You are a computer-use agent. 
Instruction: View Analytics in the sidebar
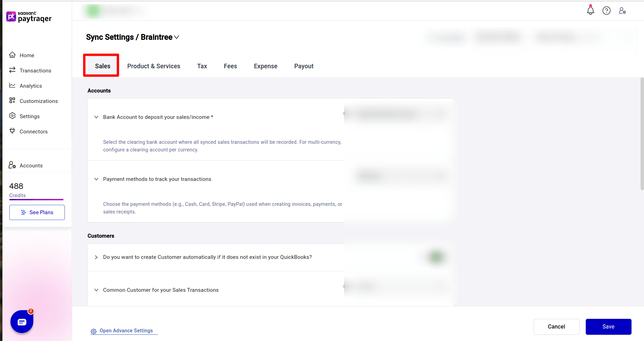click(x=31, y=86)
